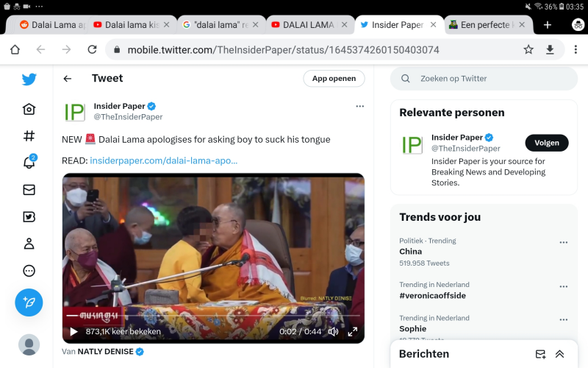
Task: Click Insider Paper IP avatar in tweet
Action: coord(75,112)
